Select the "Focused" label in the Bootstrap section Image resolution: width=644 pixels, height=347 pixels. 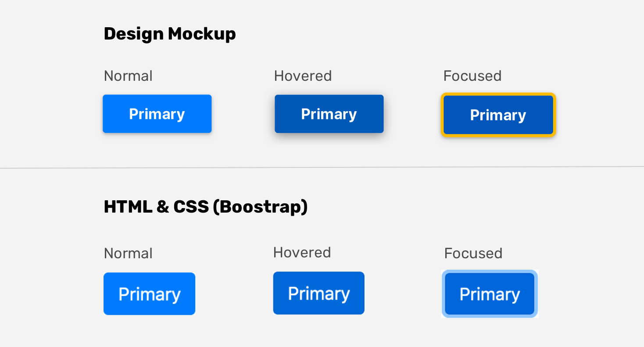pos(473,253)
